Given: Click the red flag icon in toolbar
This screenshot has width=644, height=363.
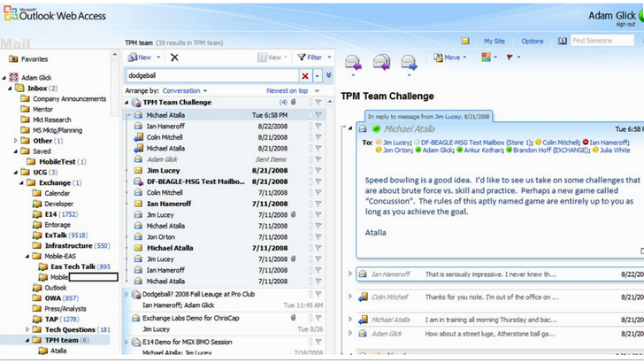Looking at the screenshot, I should [x=510, y=58].
